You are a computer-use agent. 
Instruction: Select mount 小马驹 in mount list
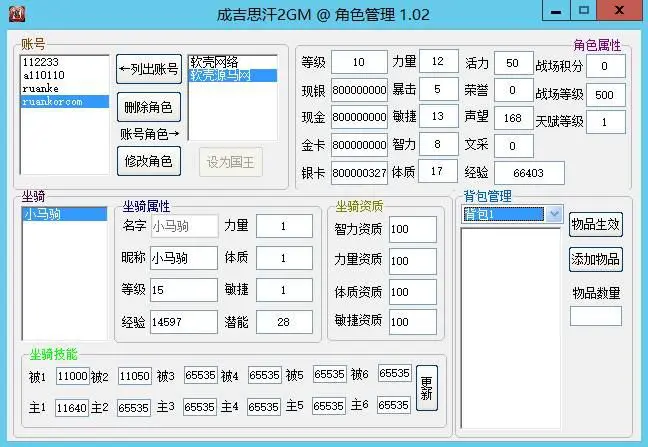point(64,214)
